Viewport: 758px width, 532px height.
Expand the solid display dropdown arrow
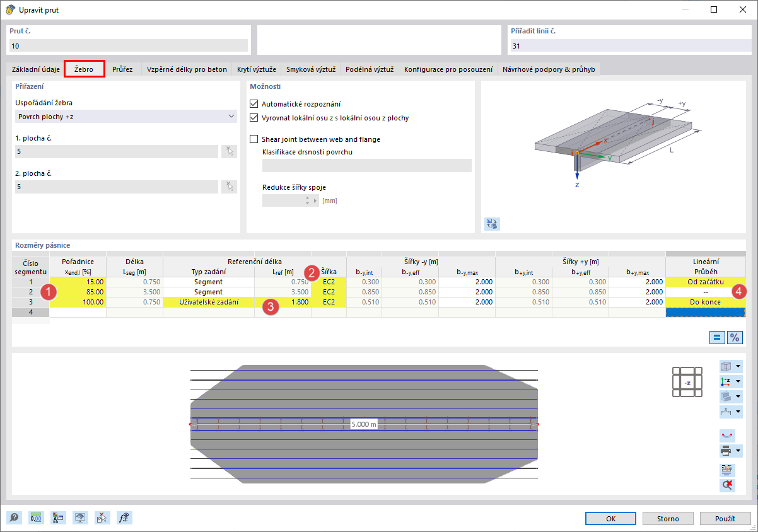[x=738, y=396]
